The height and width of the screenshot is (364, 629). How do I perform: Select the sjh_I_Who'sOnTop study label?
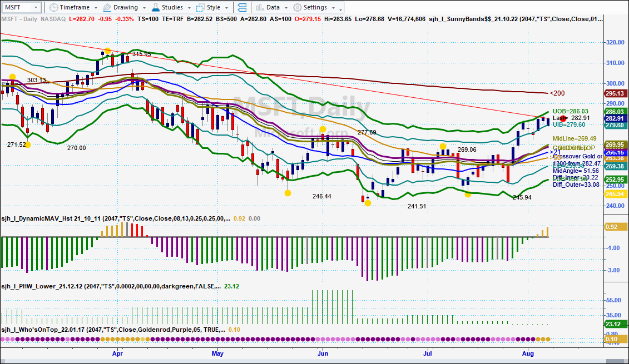click(113, 330)
